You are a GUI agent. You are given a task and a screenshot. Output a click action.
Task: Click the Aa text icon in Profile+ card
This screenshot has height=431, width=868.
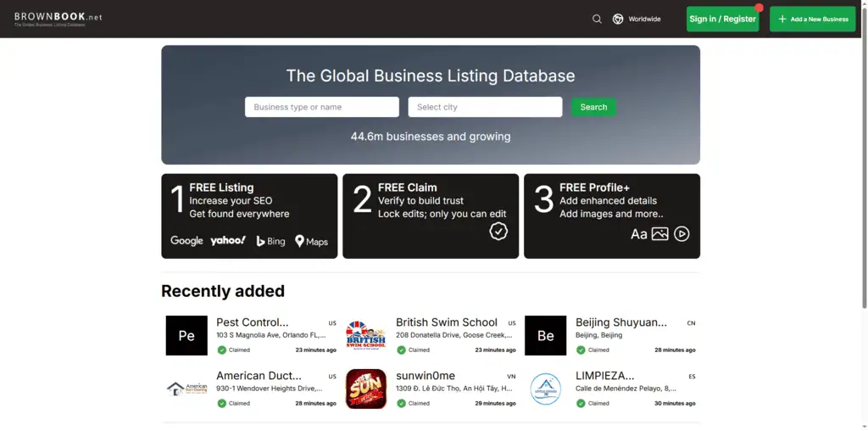click(x=639, y=234)
